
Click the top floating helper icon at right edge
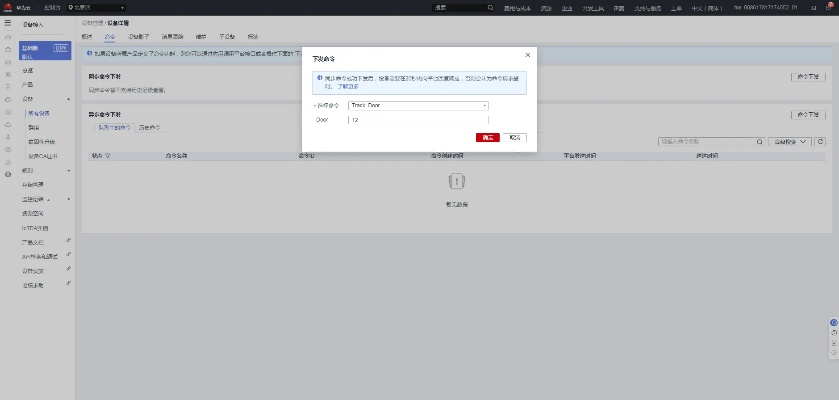pyautogui.click(x=833, y=322)
